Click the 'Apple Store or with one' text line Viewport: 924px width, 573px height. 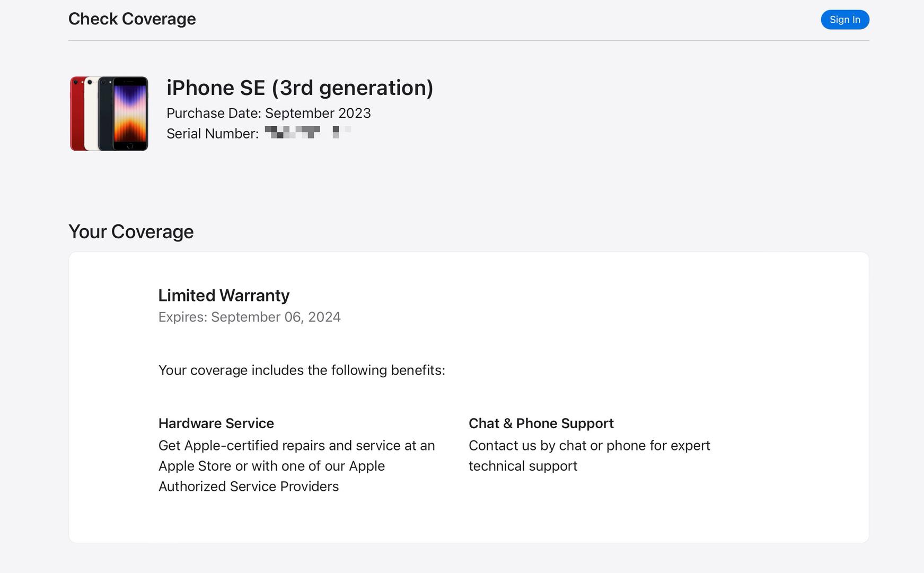click(x=271, y=466)
